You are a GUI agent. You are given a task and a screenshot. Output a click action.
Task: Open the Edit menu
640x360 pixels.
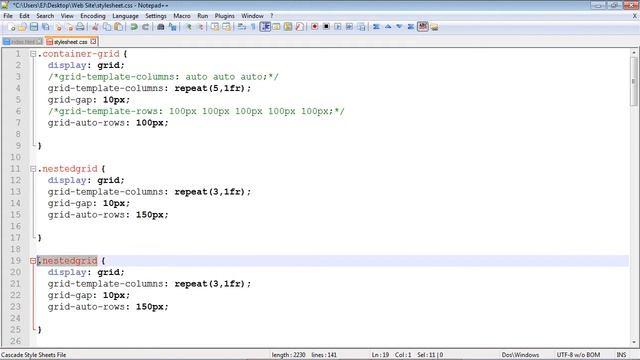pos(24,16)
